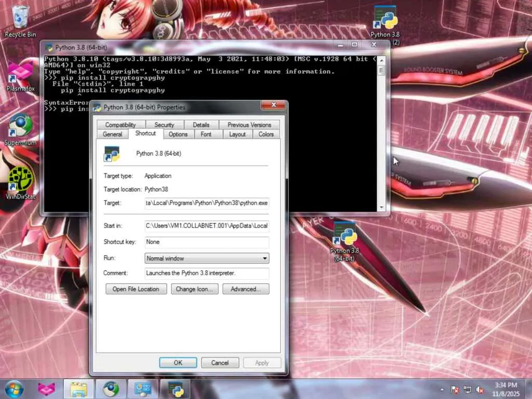Click the Comment field

pos(207,273)
